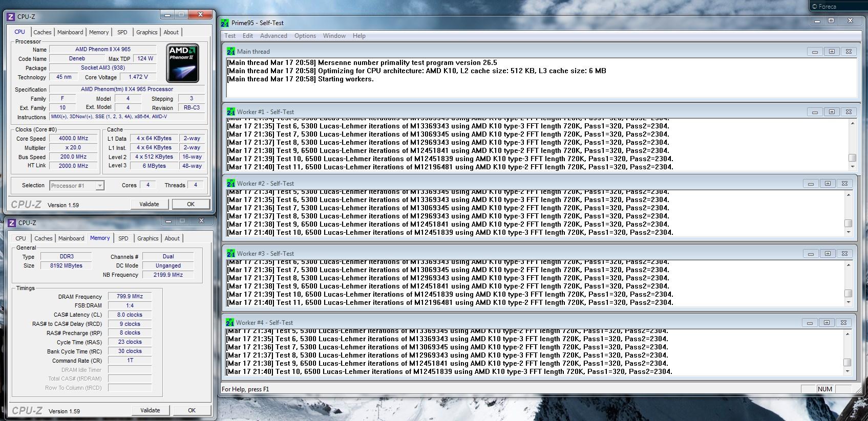This screenshot has width=868, height=421.
Task: Click the Multiplier x 20.0 value
Action: pos(74,147)
